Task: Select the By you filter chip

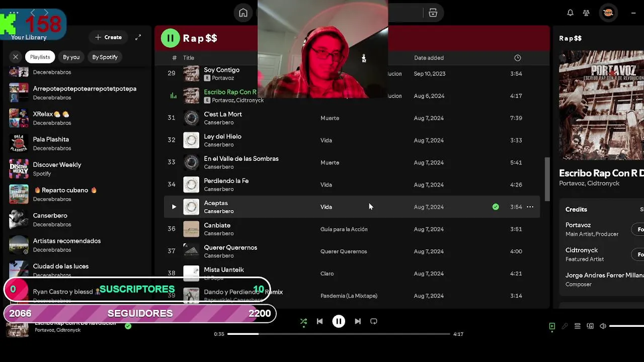Action: coord(71,57)
